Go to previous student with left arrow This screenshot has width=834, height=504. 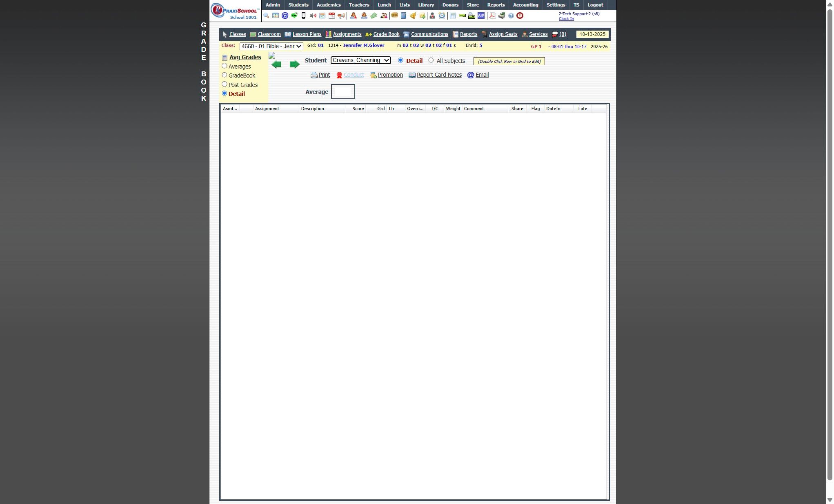pos(276,64)
